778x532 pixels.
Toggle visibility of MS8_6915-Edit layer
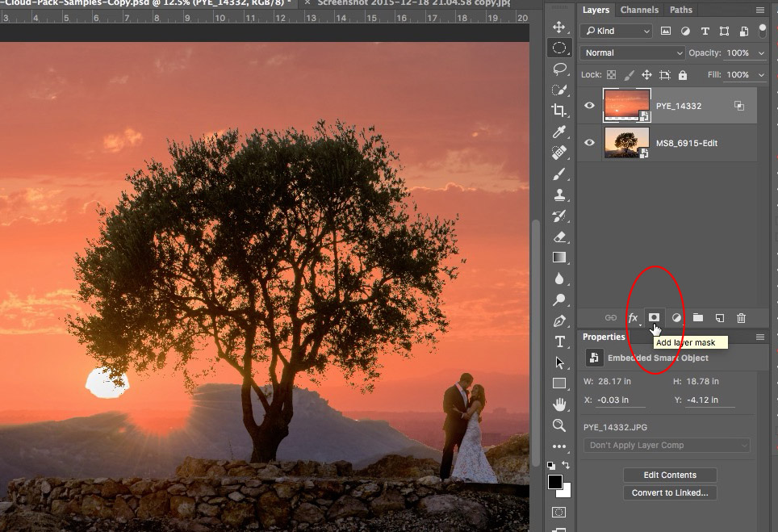[589, 143]
